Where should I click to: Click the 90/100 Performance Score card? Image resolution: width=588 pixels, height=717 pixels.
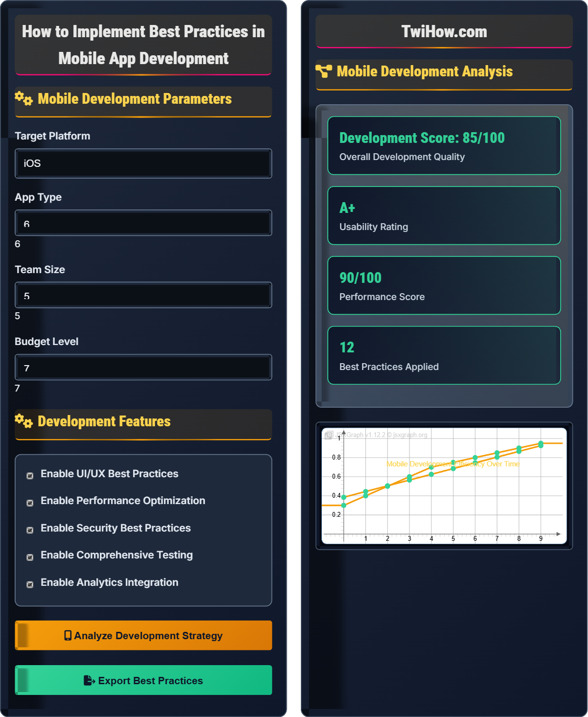tap(444, 285)
